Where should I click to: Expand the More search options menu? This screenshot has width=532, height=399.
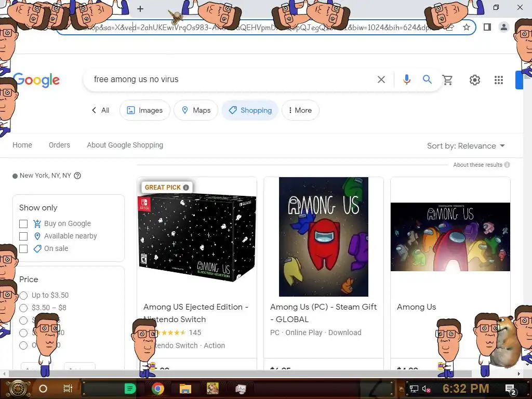point(300,110)
